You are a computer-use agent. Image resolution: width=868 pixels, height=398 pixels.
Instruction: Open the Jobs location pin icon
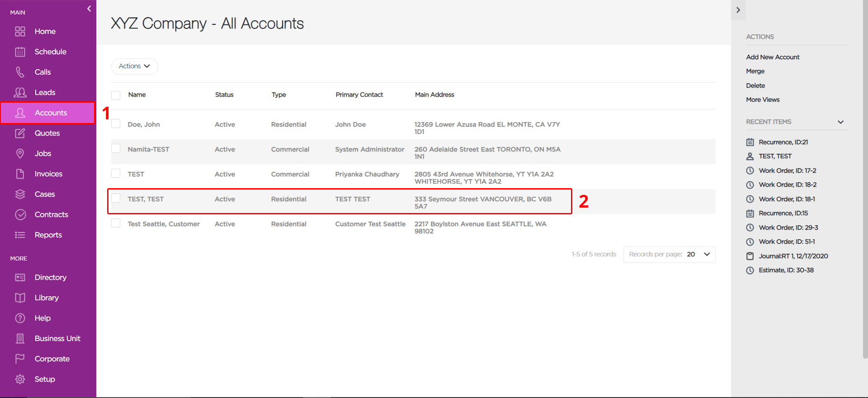point(20,153)
